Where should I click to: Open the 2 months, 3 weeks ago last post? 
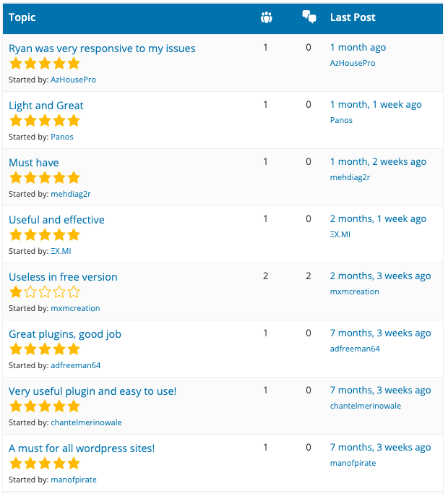(380, 276)
